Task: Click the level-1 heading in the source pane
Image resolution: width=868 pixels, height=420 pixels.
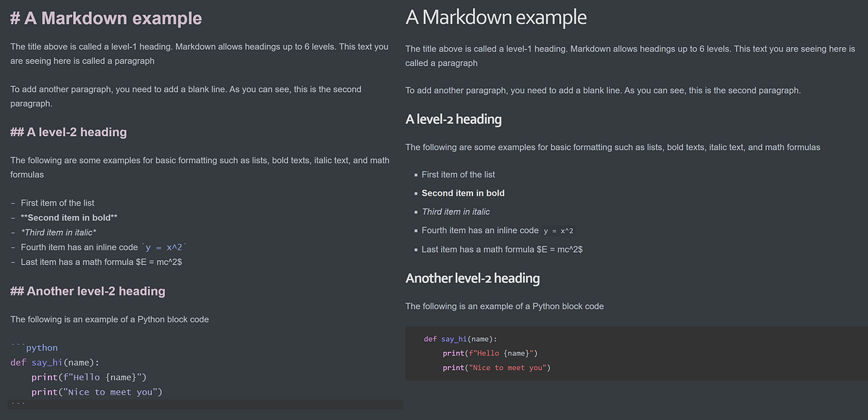Action: (x=105, y=18)
